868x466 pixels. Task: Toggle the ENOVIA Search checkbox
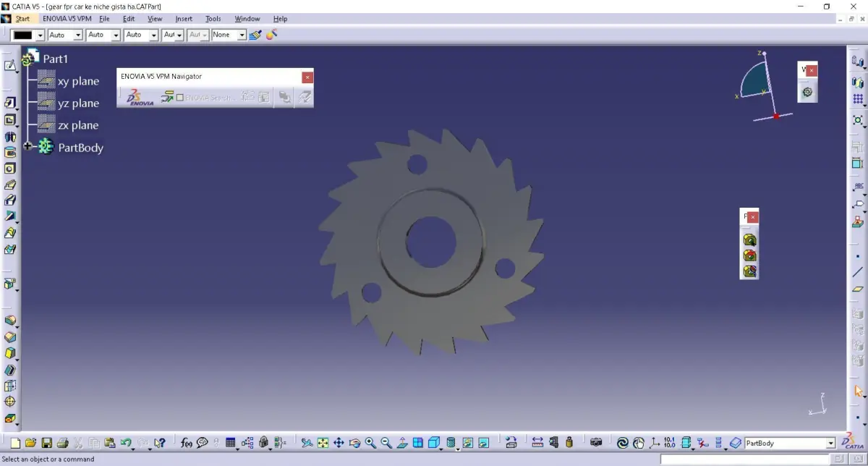(179, 97)
